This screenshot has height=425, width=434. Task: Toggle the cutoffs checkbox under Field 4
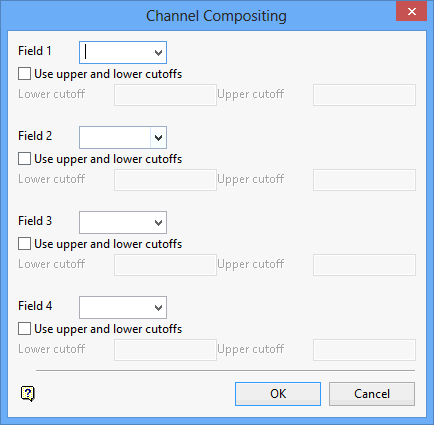click(x=24, y=329)
